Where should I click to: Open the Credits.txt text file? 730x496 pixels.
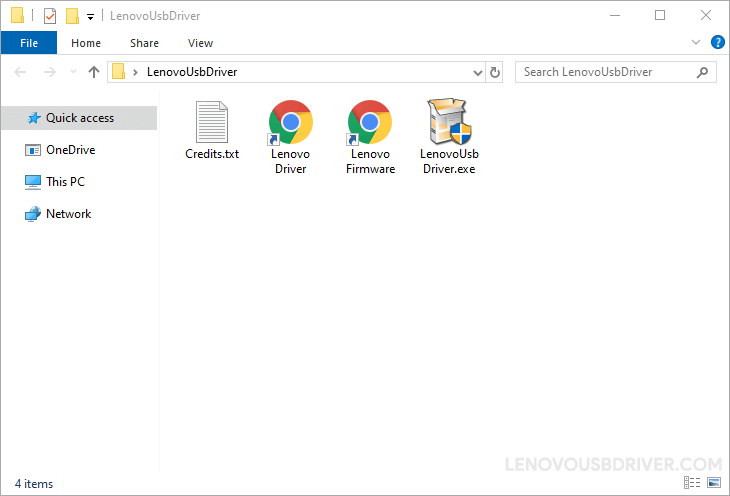[212, 123]
